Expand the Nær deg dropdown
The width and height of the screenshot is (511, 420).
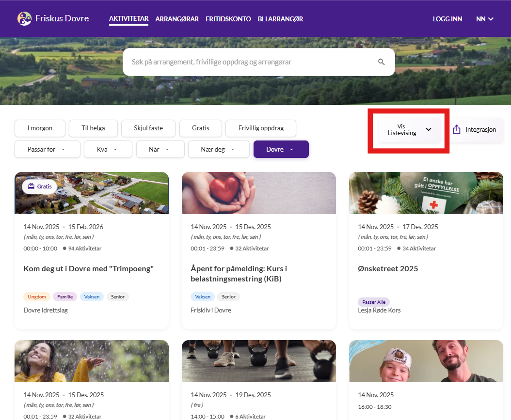click(218, 149)
